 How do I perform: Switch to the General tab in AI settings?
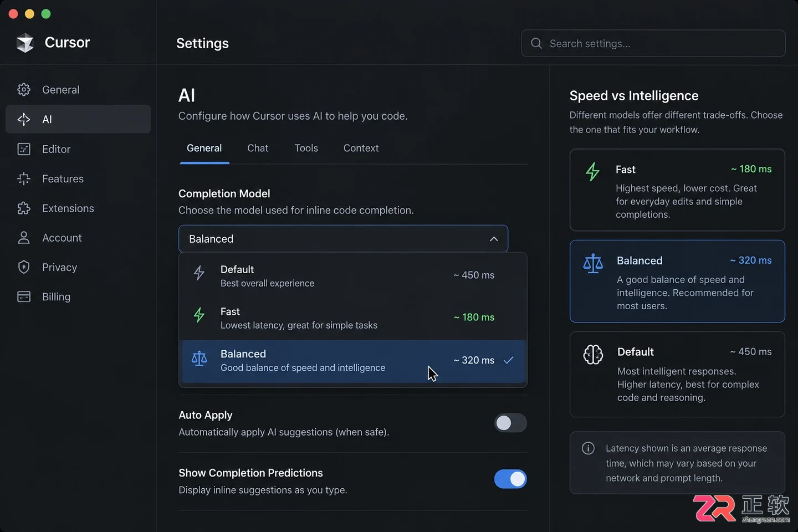204,149
